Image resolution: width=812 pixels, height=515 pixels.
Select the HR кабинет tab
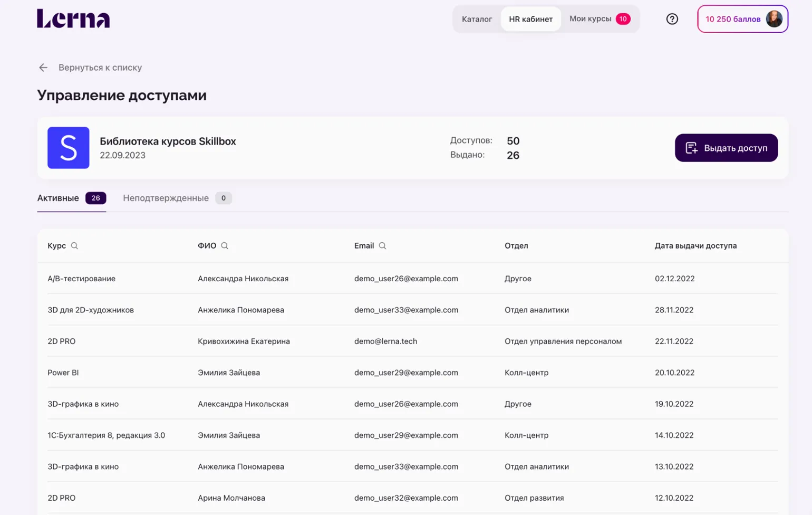pos(530,19)
